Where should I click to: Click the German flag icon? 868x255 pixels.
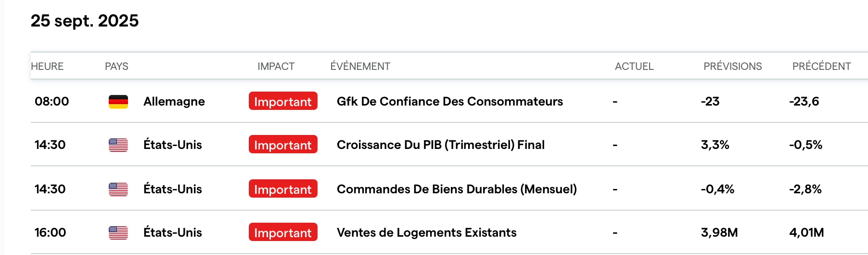tap(118, 102)
